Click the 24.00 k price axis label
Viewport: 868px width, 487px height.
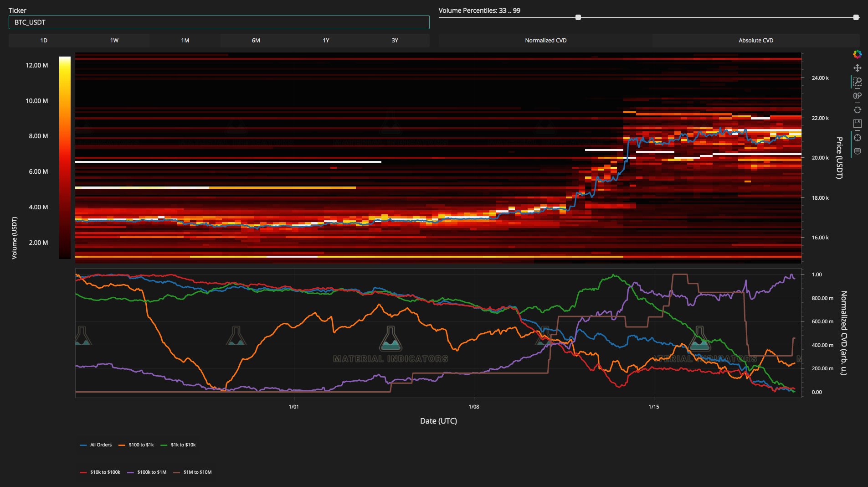[x=820, y=78]
